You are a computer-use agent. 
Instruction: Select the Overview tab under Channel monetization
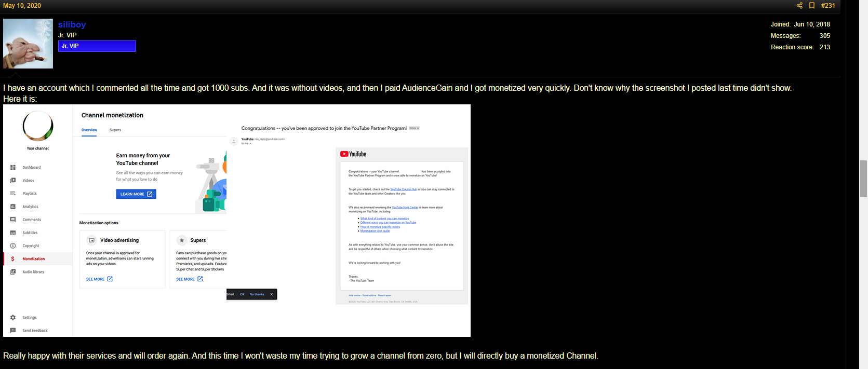(89, 130)
